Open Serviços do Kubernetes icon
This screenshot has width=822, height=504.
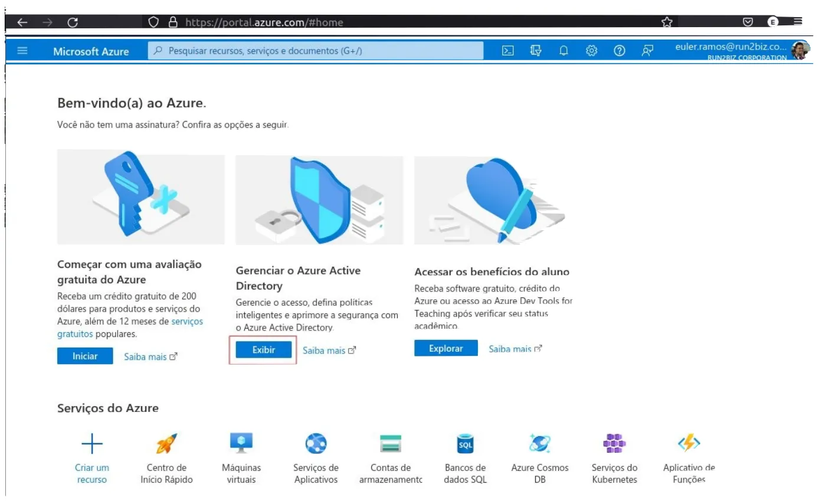coord(614,444)
